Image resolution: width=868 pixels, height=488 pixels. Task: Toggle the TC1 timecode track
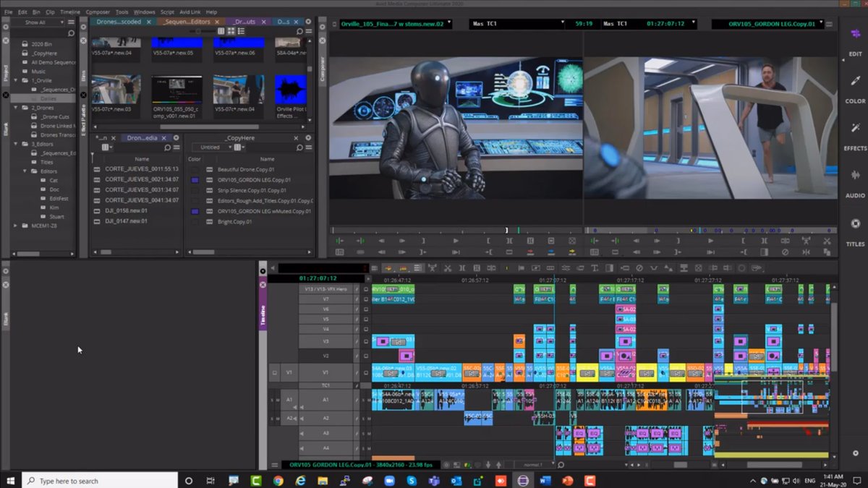(325, 385)
